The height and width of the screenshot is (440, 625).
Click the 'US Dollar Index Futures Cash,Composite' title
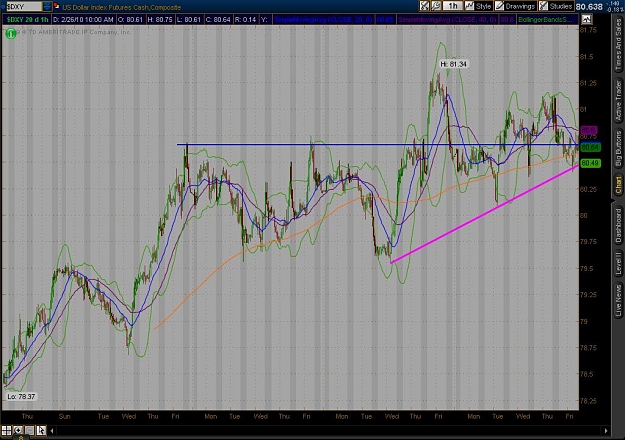pyautogui.click(x=122, y=7)
